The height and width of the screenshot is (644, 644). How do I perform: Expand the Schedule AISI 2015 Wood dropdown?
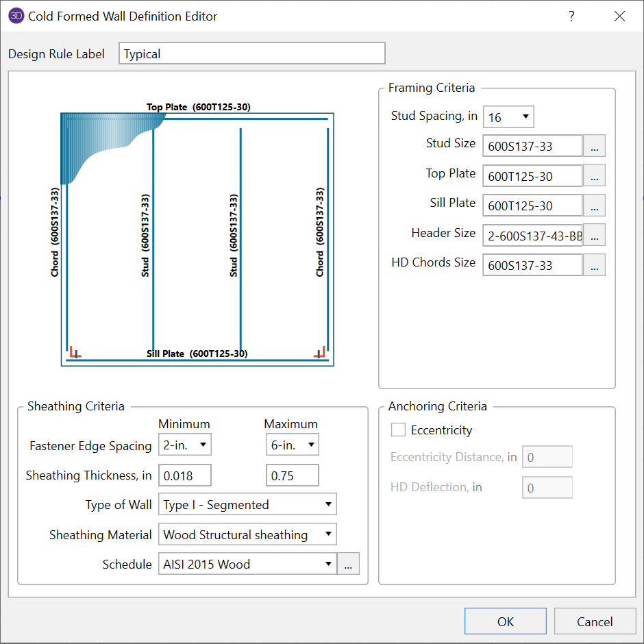coord(247,565)
